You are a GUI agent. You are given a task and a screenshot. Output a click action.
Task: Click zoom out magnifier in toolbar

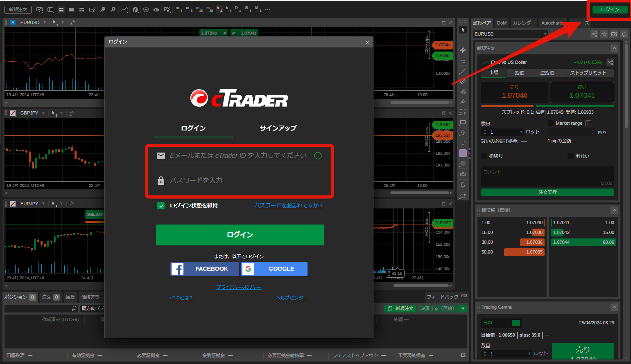[x=103, y=9]
